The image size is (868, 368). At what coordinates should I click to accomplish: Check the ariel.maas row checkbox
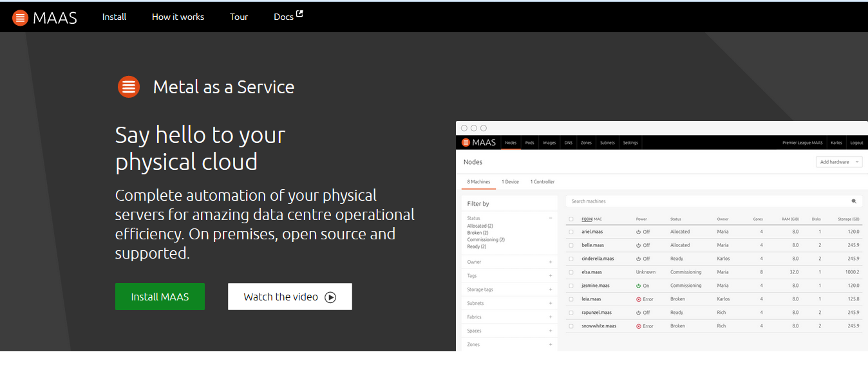coord(571,232)
